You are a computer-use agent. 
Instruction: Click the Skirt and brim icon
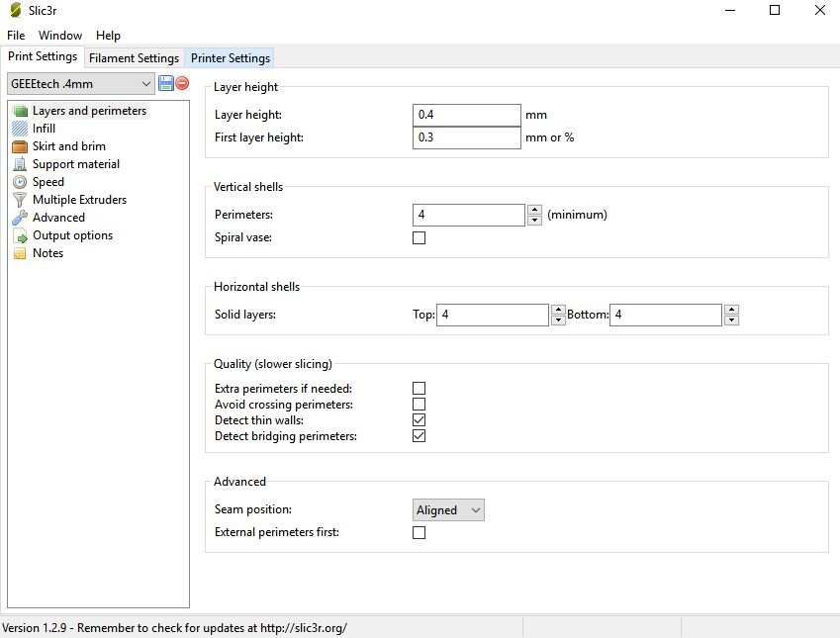coord(20,146)
